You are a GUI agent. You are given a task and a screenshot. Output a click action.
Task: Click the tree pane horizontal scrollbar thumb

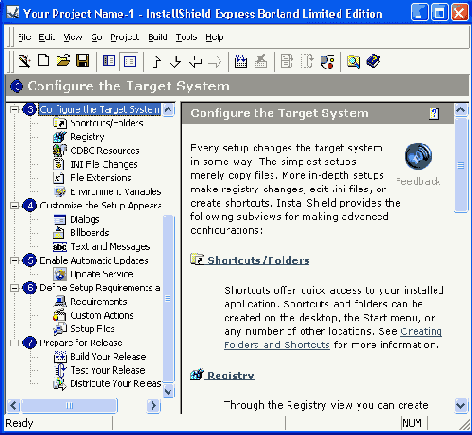69,406
